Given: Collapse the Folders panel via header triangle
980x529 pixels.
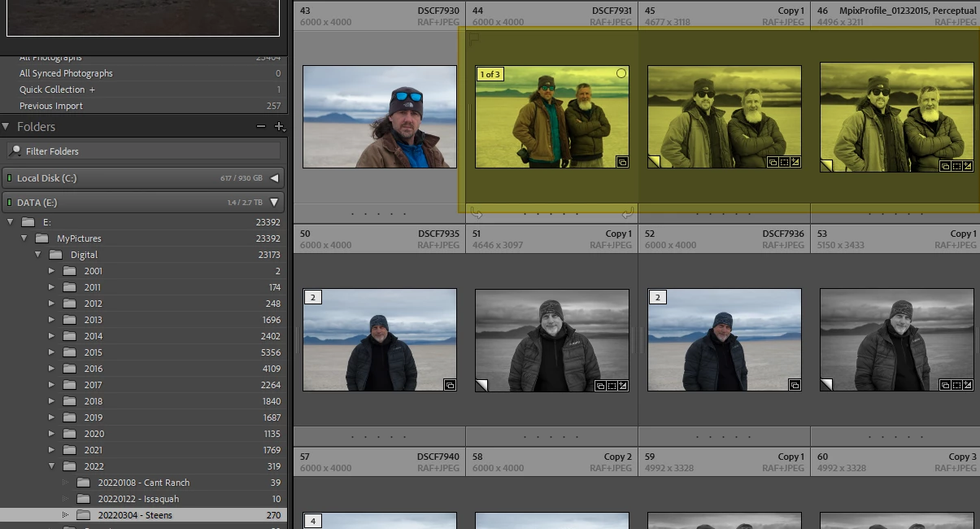Looking at the screenshot, I should click(6, 126).
